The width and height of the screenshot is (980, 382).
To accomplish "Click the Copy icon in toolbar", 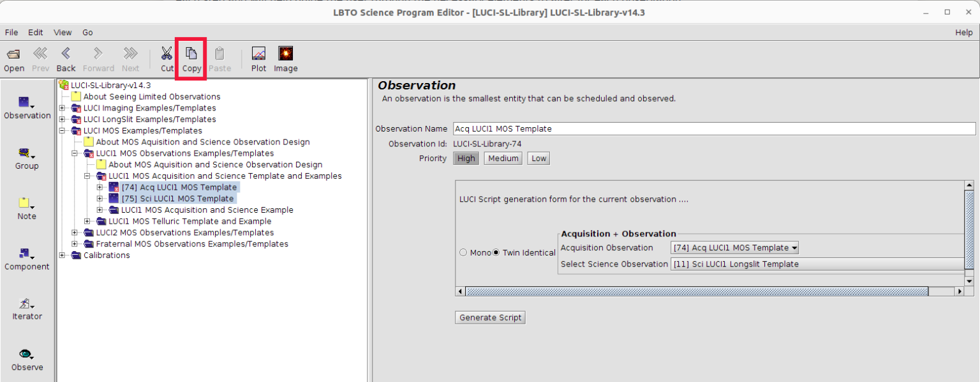I will [x=191, y=54].
